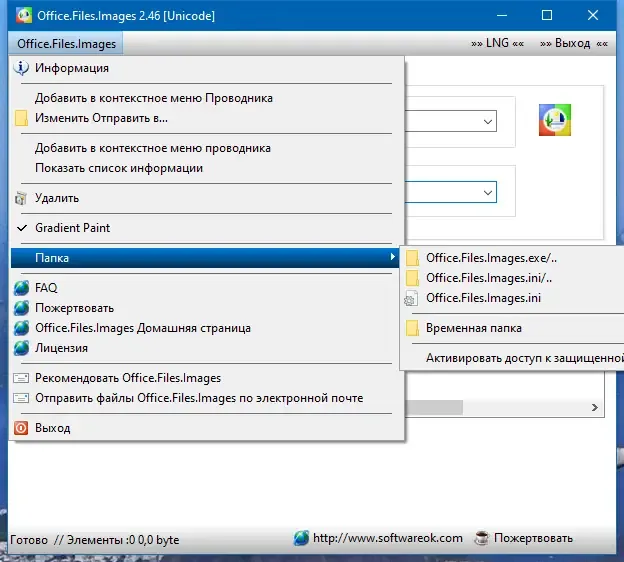Click the trash icon next to Удалить
This screenshot has width=624, height=562.
pos(21,198)
